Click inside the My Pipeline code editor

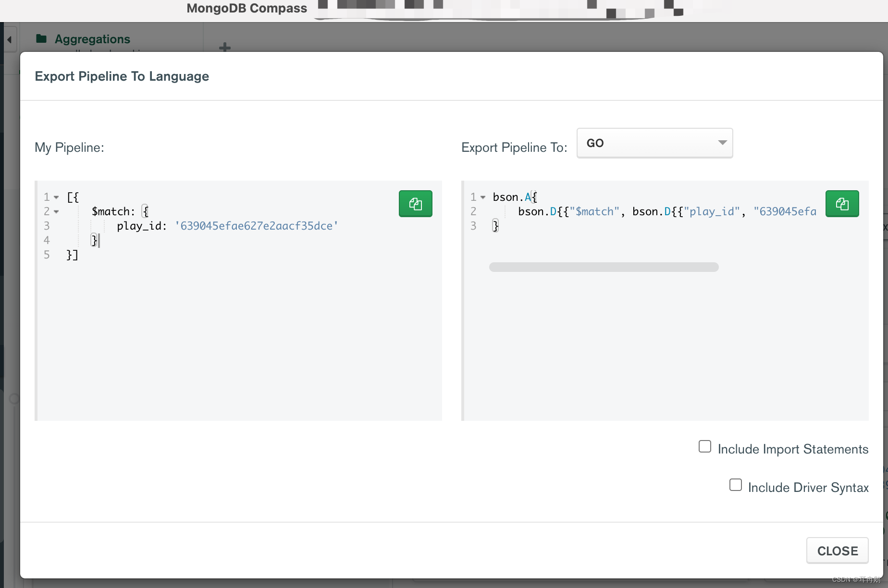tap(216, 312)
